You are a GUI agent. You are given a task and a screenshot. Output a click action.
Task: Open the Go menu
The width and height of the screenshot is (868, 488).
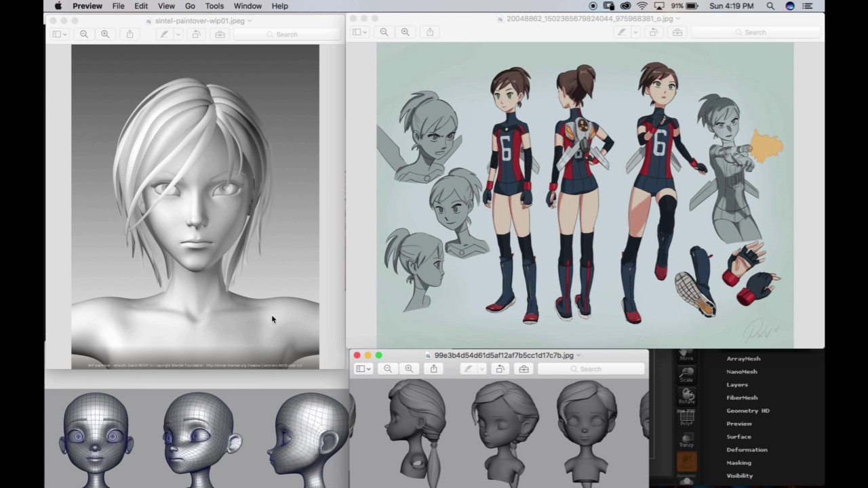(x=190, y=6)
